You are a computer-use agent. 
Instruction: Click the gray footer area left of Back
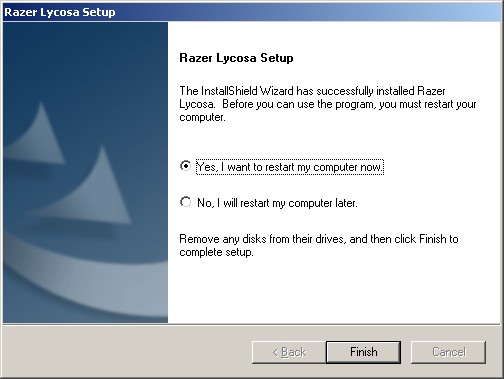point(127,352)
